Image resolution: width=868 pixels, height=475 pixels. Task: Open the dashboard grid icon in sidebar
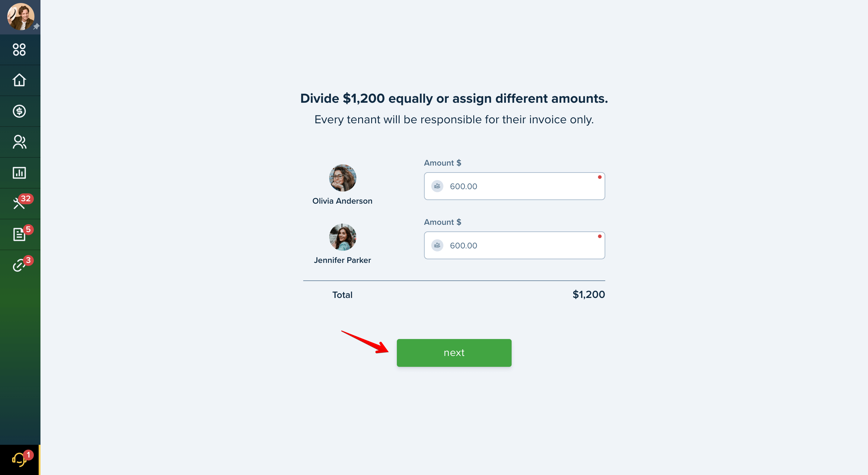click(x=19, y=50)
